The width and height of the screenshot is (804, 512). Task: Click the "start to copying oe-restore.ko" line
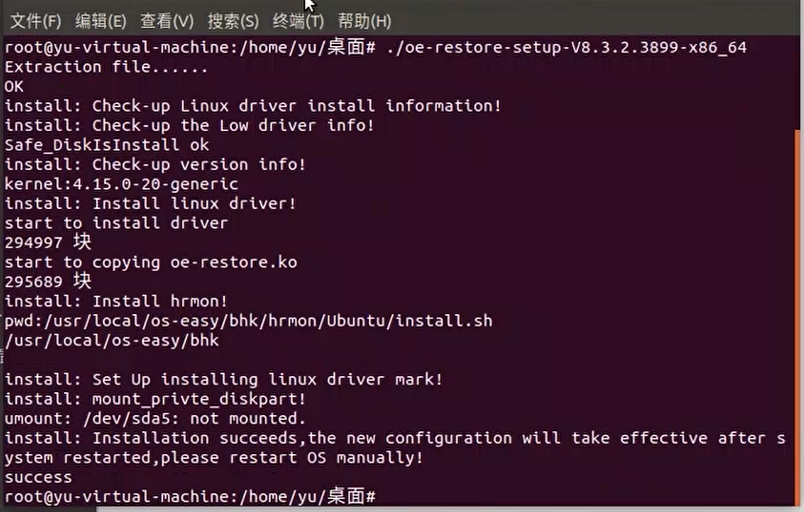pyautogui.click(x=150, y=262)
